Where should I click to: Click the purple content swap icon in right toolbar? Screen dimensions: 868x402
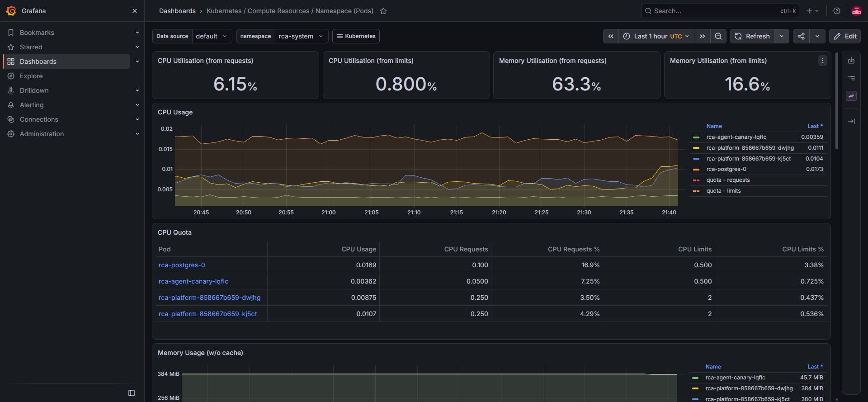tap(851, 96)
